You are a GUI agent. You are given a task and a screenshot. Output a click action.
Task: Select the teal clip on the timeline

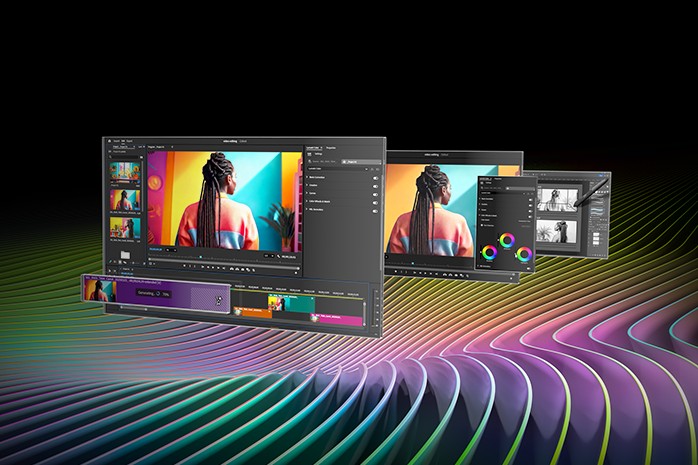point(291,304)
